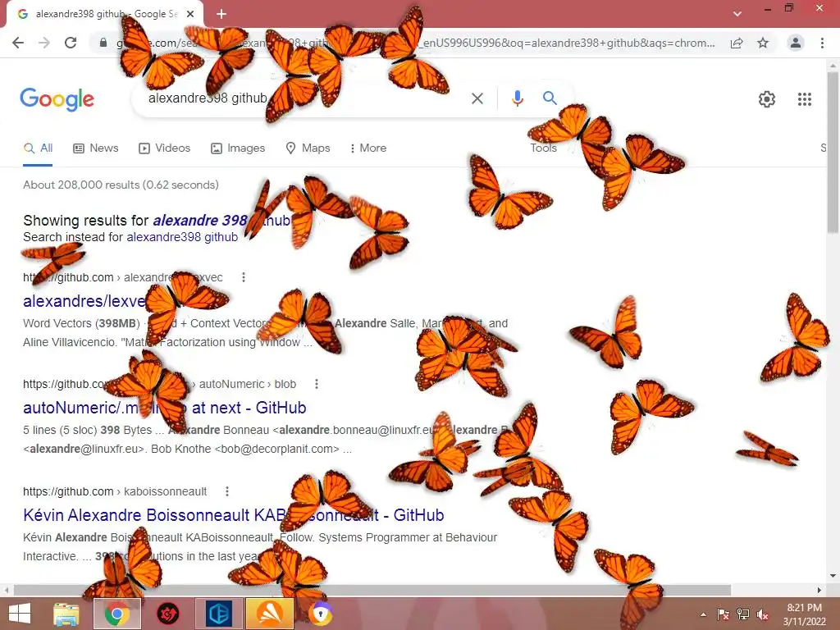Go back to the previous page
Image resolution: width=840 pixels, height=630 pixels.
coord(18,43)
